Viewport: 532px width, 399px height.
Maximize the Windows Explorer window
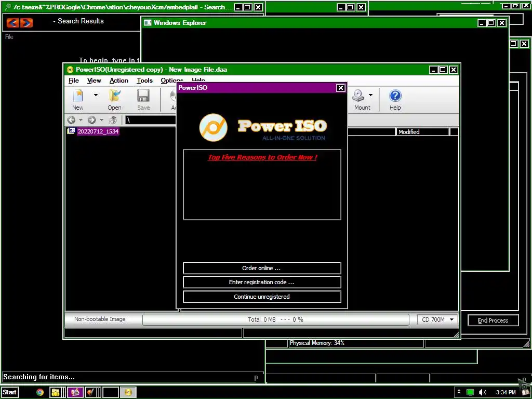point(491,23)
